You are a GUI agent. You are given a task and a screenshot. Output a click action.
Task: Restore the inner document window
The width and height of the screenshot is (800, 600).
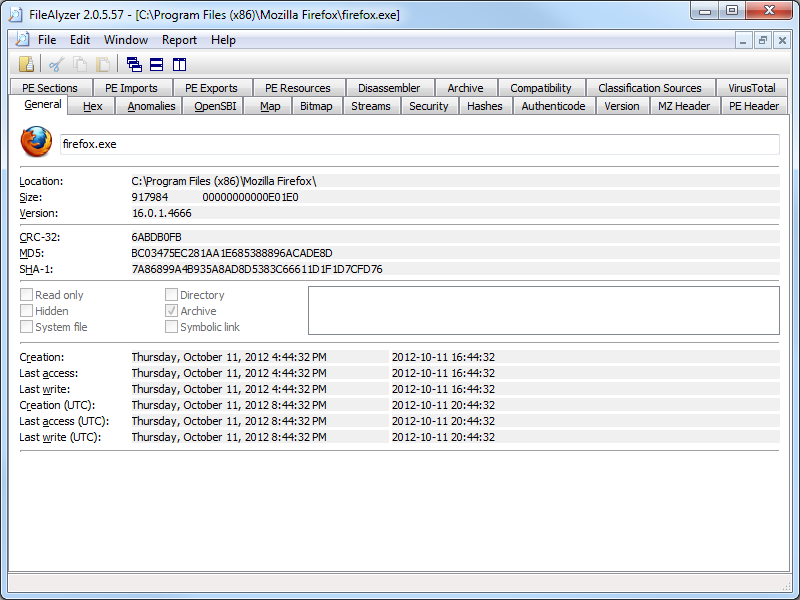(x=763, y=40)
